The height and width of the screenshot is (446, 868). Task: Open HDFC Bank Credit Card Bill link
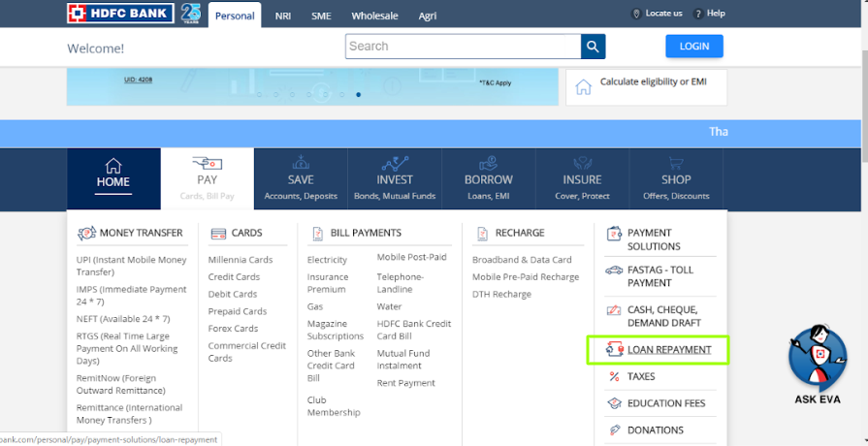click(x=414, y=330)
